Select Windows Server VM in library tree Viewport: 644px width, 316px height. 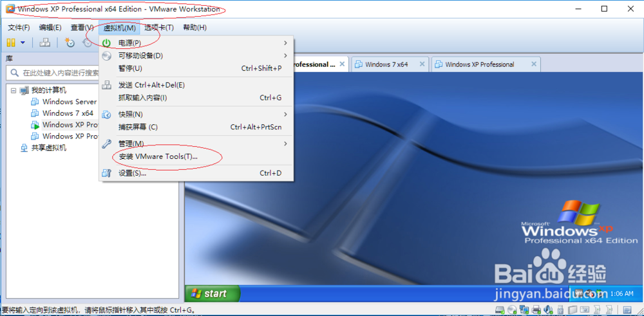tap(69, 102)
